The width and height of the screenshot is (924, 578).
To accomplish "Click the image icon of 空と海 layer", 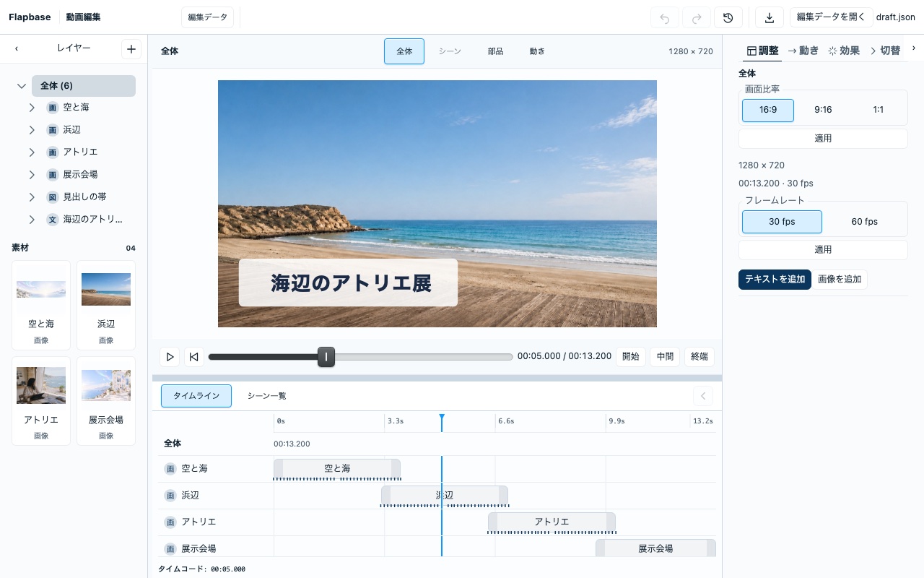I will point(53,108).
